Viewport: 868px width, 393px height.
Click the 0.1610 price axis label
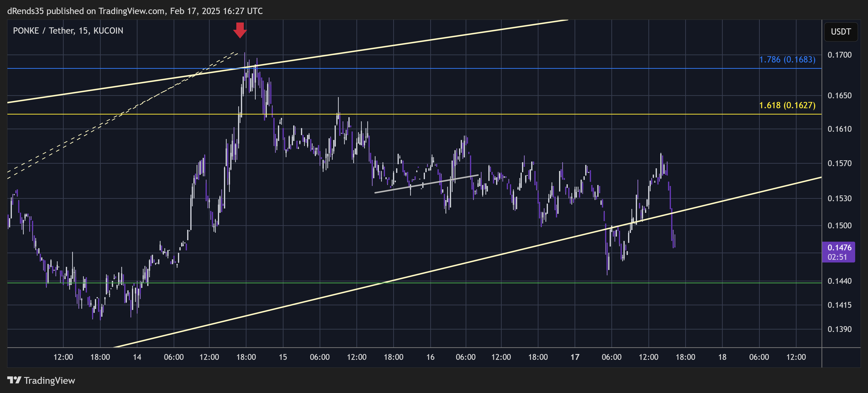[x=839, y=129]
